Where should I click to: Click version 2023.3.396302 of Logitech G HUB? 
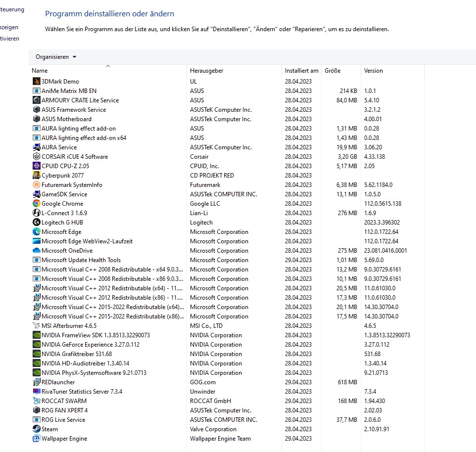pos(382,223)
